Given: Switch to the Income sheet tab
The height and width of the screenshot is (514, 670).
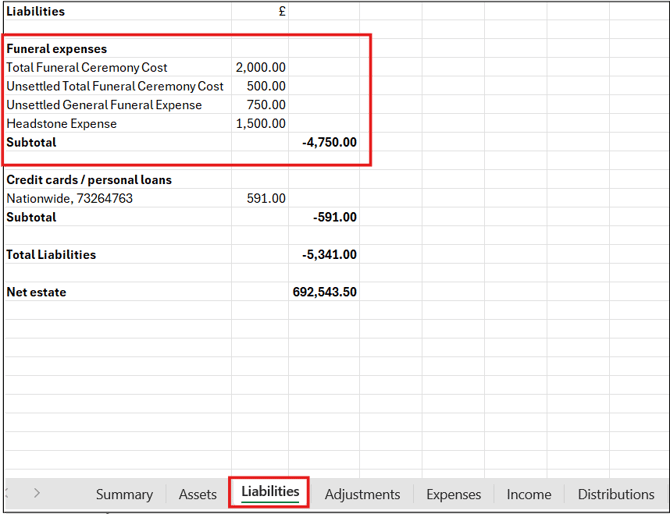Looking at the screenshot, I should click(529, 494).
